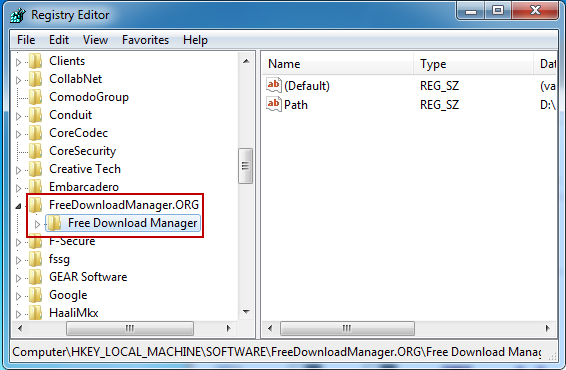Open the Favorites menu
The width and height of the screenshot is (566, 370).
tap(145, 40)
